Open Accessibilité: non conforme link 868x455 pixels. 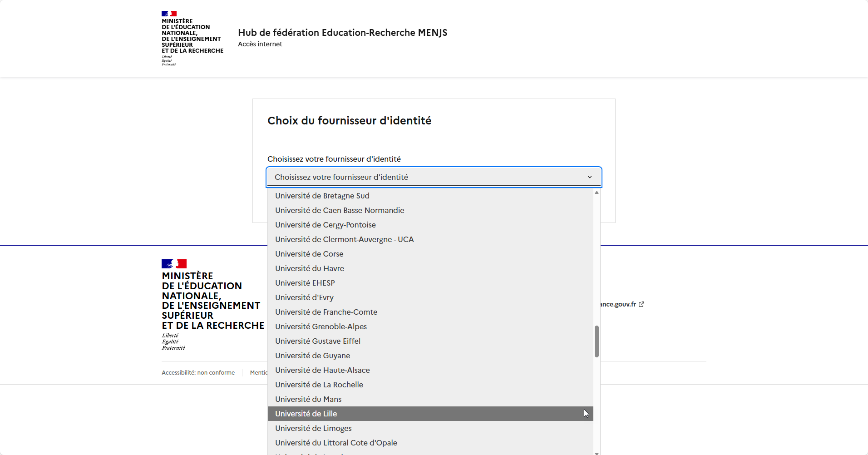[198, 373]
